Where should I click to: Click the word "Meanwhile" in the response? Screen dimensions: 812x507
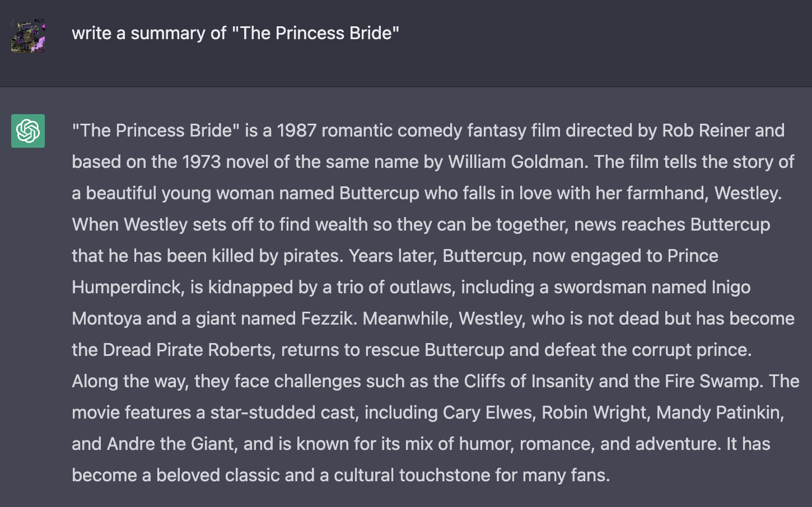point(408,318)
